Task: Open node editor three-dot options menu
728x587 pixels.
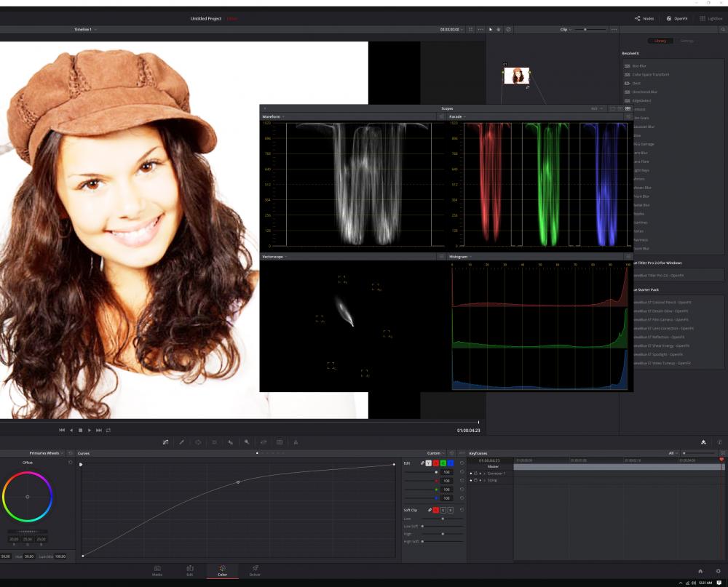Action: click(614, 29)
